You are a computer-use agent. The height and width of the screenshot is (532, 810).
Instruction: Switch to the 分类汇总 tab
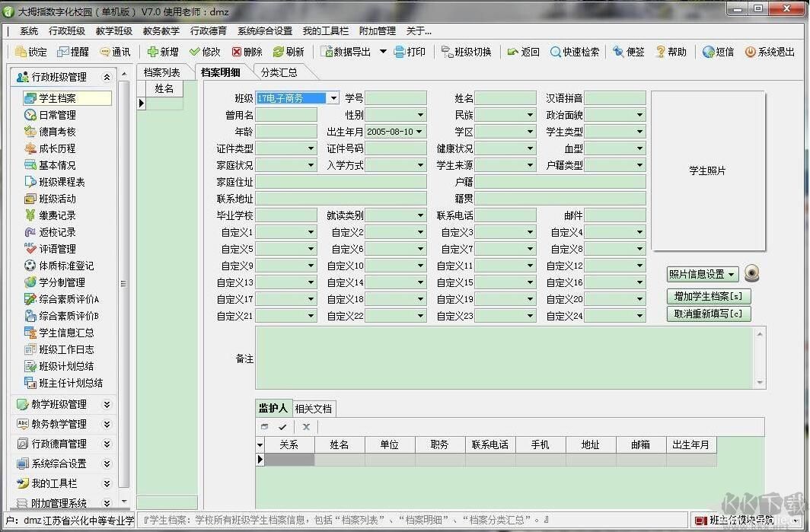pyautogui.click(x=279, y=72)
